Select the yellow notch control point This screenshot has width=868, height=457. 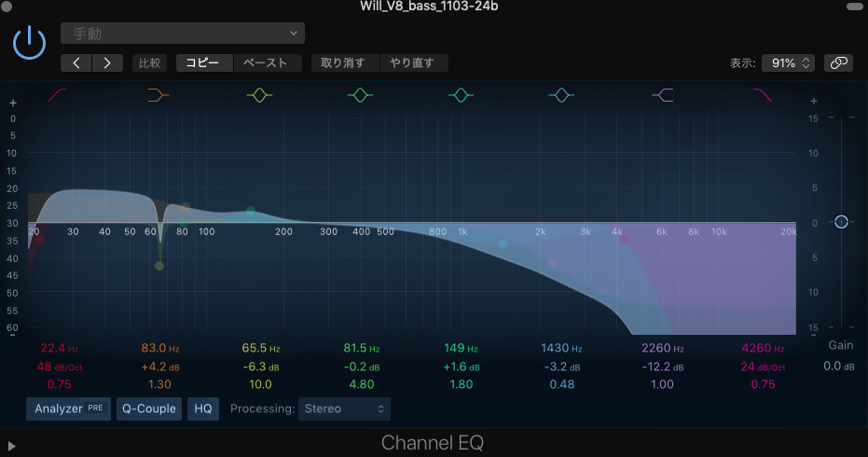[x=159, y=266]
